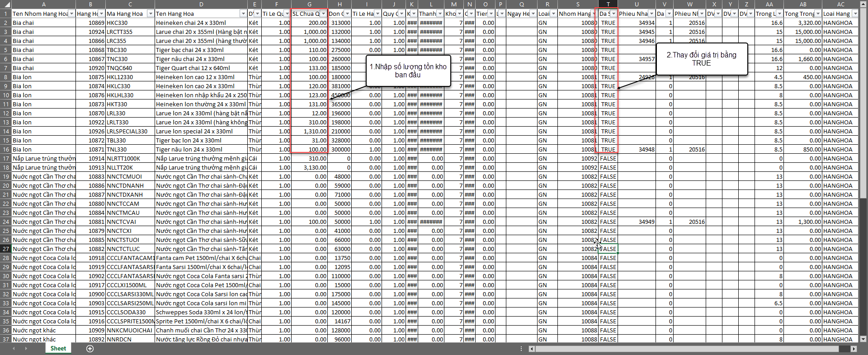Open the Trong L filter dropdown in column AA
868x355 pixels.
780,14
